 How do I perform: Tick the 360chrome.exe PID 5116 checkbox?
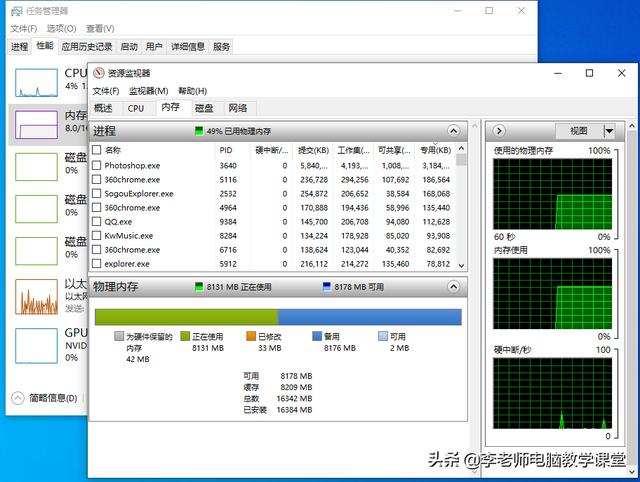[x=96, y=180]
